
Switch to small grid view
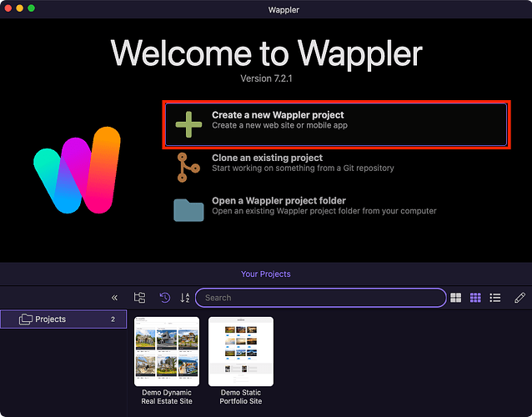(x=475, y=298)
